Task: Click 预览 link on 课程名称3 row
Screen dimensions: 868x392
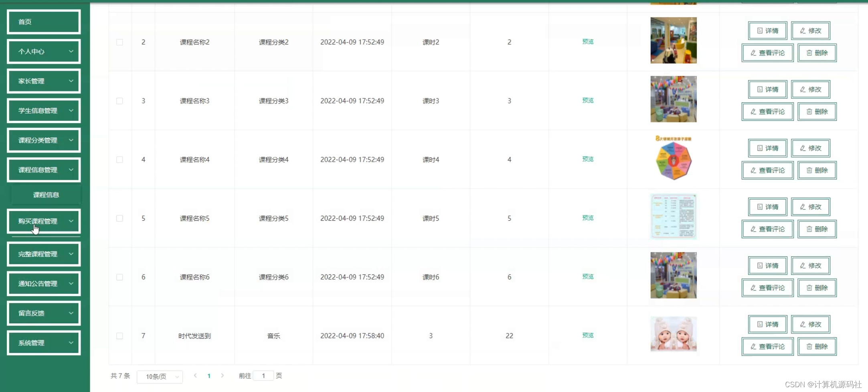Action: (588, 100)
